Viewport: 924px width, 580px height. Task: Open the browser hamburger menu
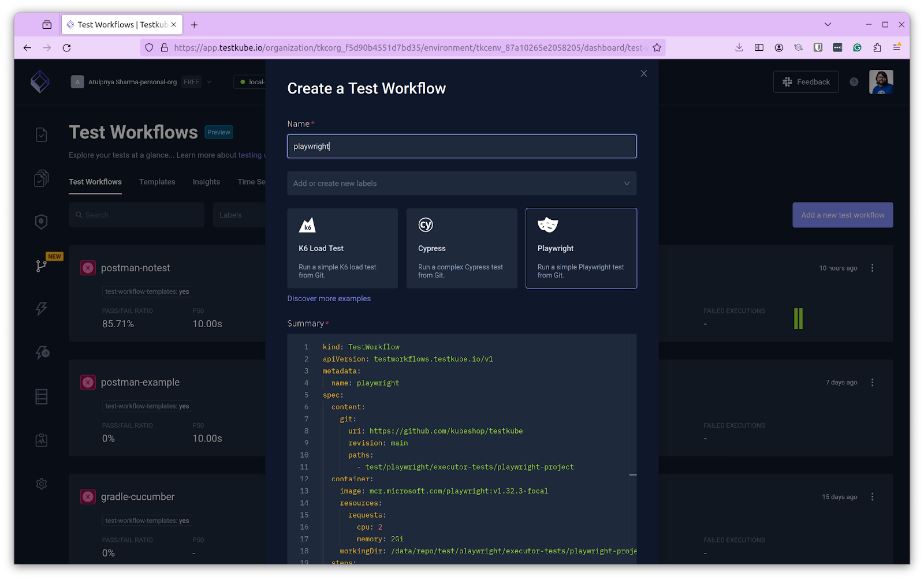(x=896, y=48)
